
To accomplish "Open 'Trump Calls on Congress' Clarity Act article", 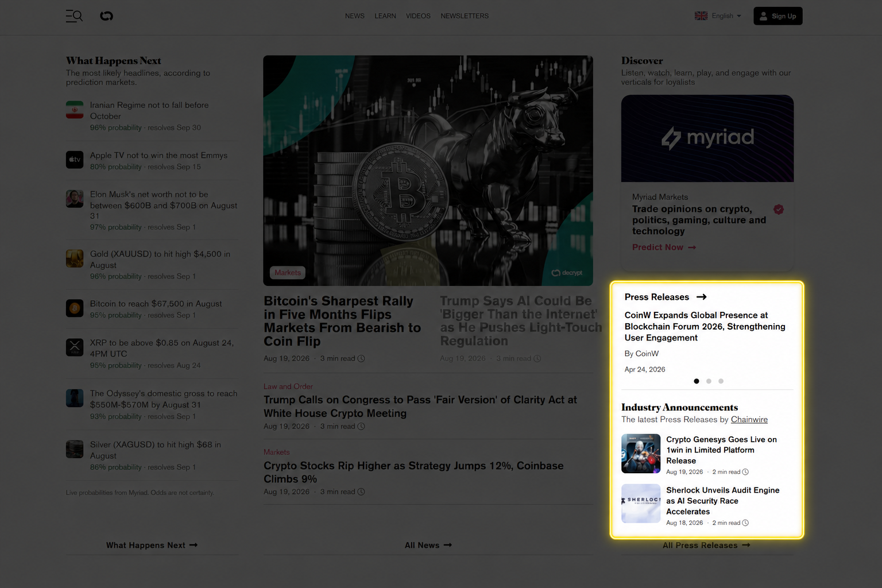I will (x=420, y=406).
